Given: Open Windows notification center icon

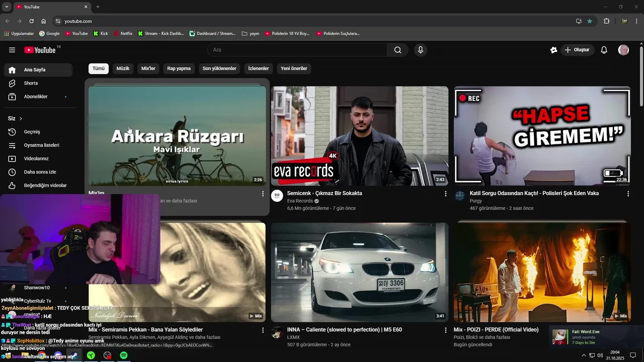Looking at the screenshot, I should [633, 355].
